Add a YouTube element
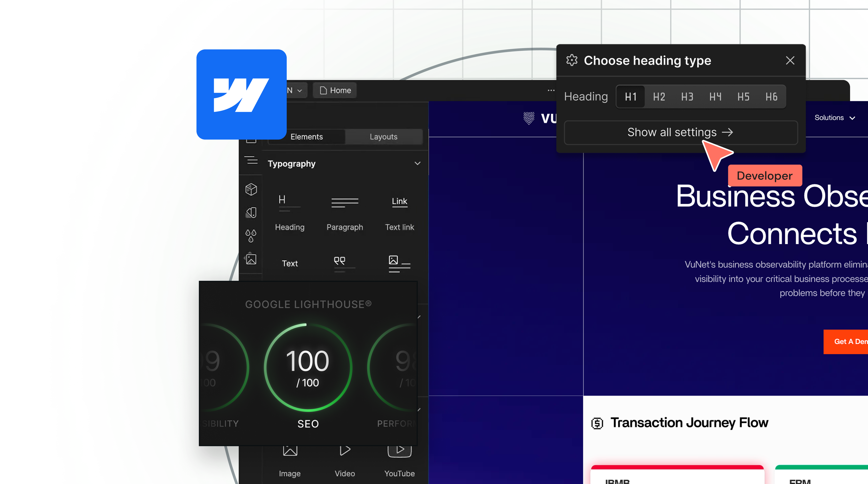The width and height of the screenshot is (868, 484). click(x=400, y=462)
